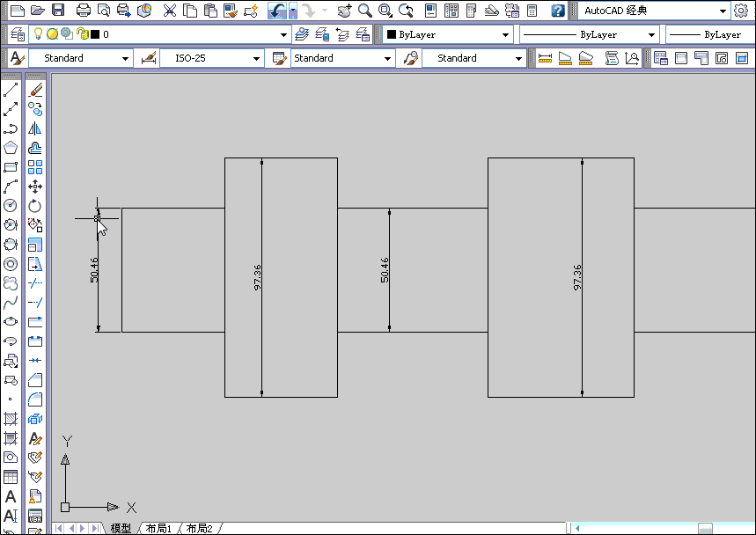756x535 pixels.
Task: Jump to last layout tab arrow
Action: tap(95, 528)
